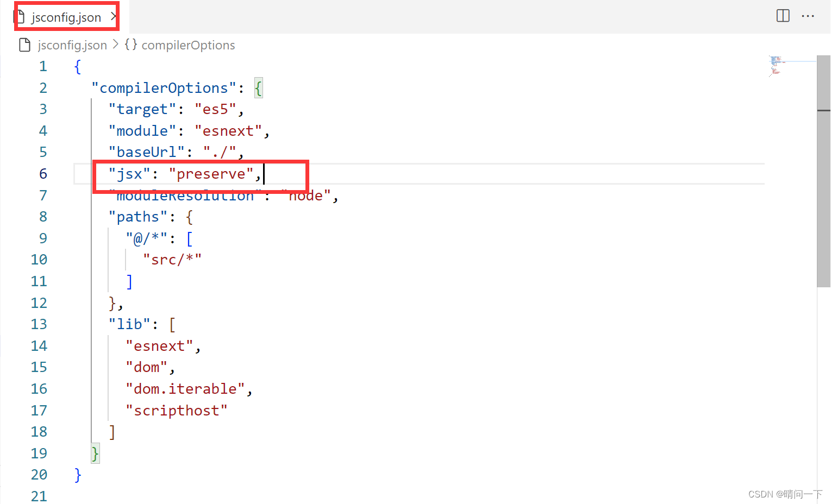Click the jsconfig.json breadcrumb item
Image resolution: width=831 pixels, height=504 pixels.
pos(71,45)
